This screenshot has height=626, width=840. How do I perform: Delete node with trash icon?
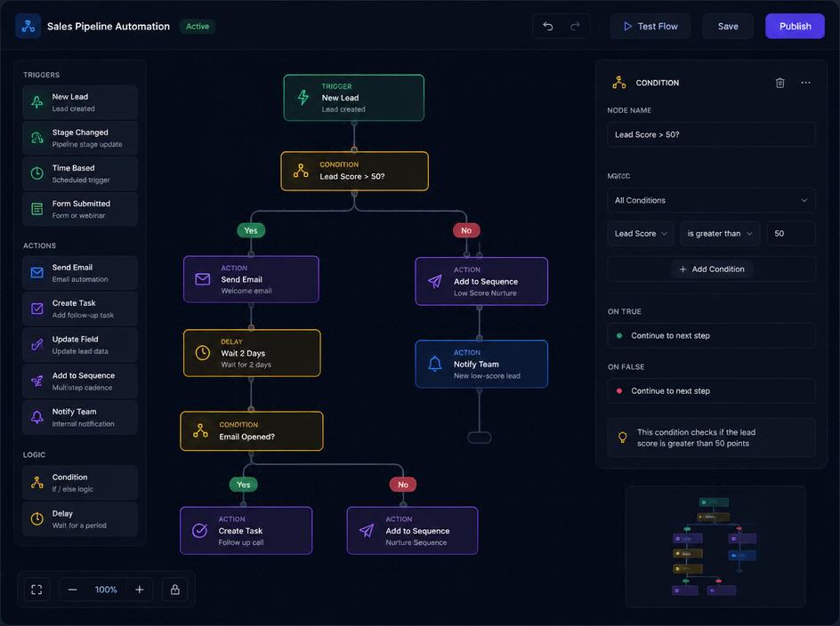(x=780, y=83)
